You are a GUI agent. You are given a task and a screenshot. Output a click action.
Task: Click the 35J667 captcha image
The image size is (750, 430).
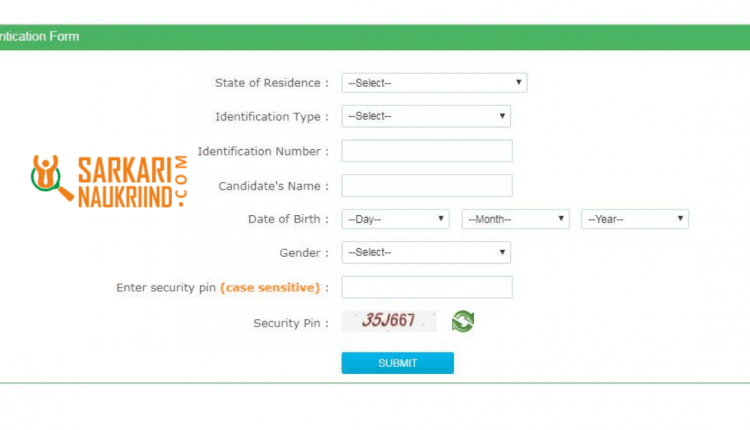coord(389,321)
